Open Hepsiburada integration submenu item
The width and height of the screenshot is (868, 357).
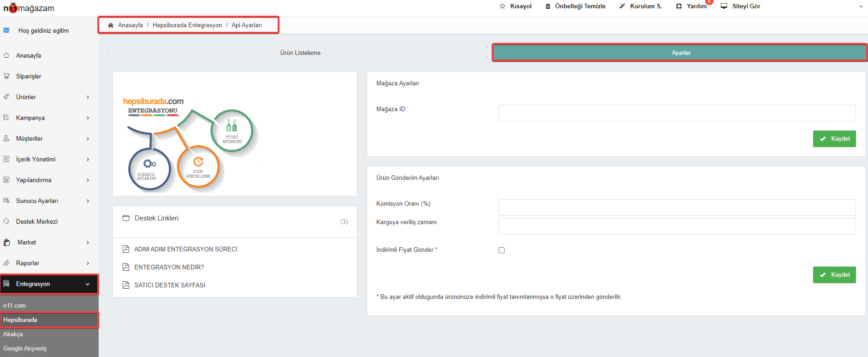(49, 320)
